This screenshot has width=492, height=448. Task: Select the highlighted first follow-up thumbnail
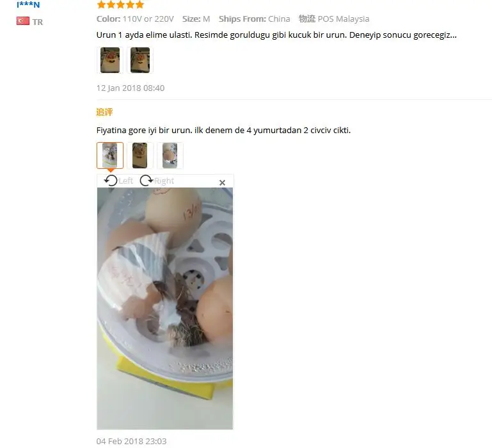click(x=110, y=156)
